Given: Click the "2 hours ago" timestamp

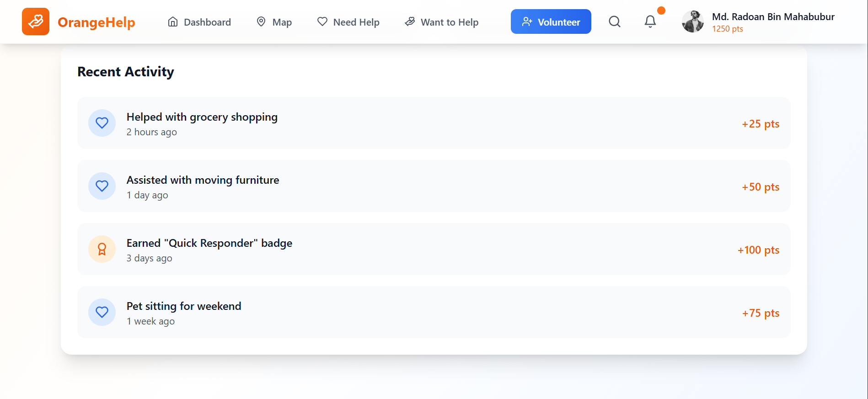Looking at the screenshot, I should tap(152, 132).
